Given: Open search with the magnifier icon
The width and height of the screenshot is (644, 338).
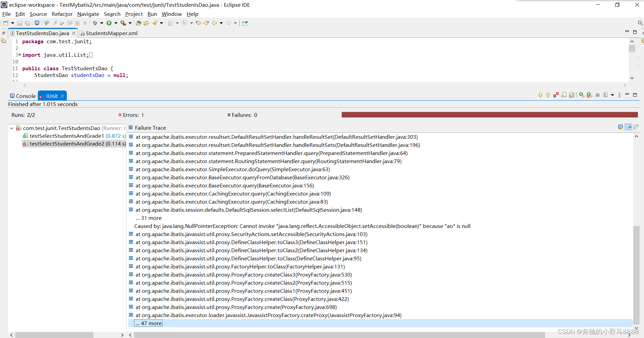Looking at the screenshot, I should (640, 23).
